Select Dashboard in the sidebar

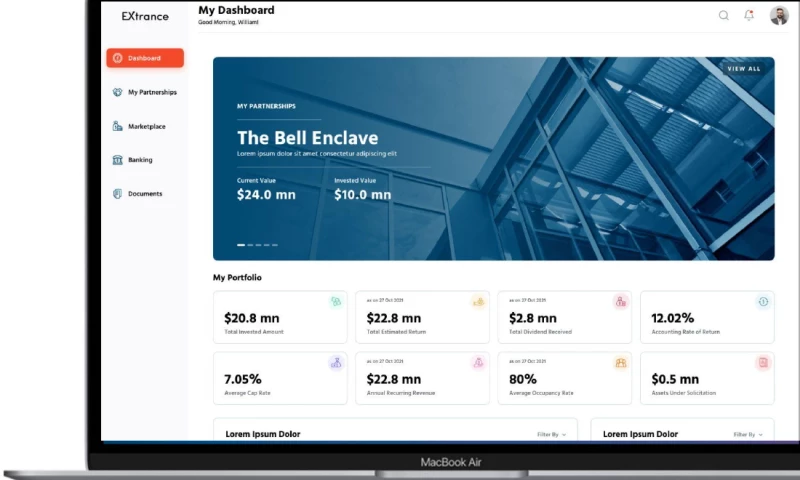145,58
